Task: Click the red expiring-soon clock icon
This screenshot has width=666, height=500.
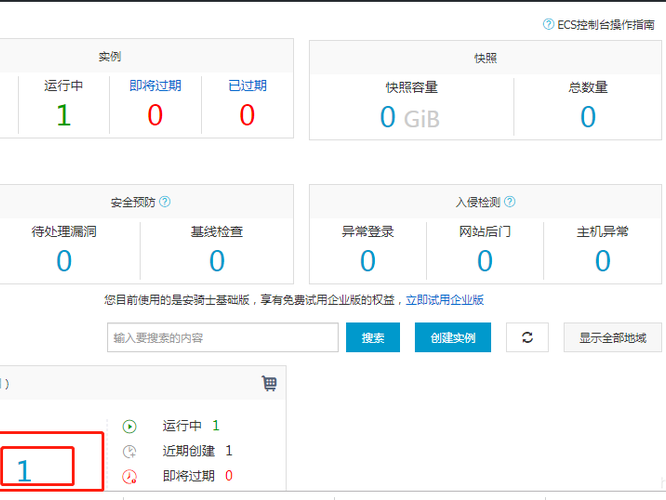Action: coord(130,476)
